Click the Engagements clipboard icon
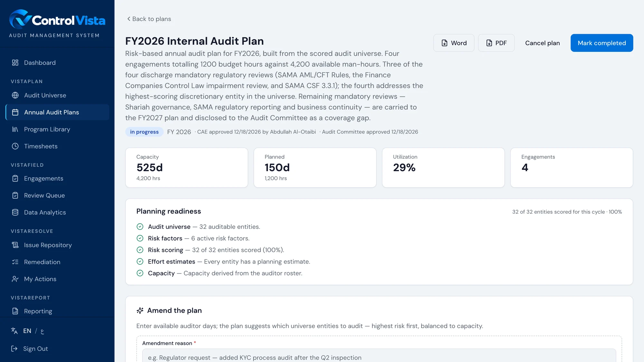The height and width of the screenshot is (362, 644). [x=15, y=178]
